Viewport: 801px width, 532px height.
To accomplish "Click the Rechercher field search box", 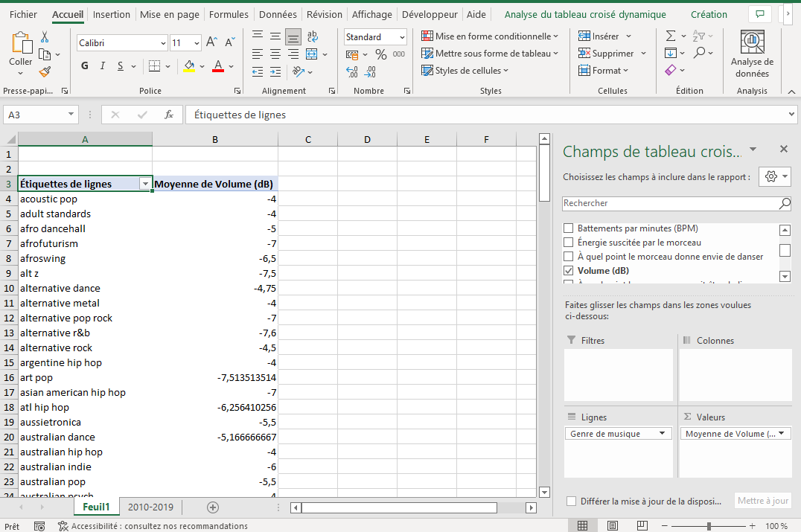I will point(677,203).
